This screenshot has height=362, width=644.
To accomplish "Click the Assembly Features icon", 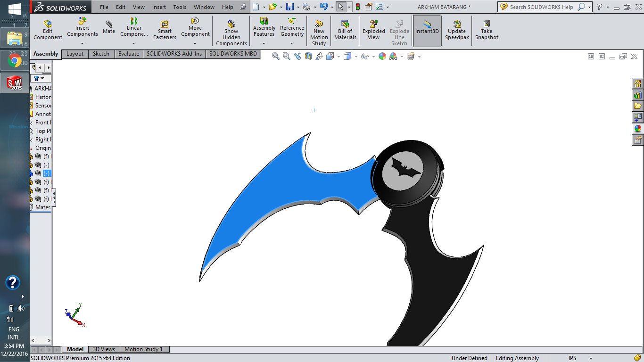I will 264,21.
